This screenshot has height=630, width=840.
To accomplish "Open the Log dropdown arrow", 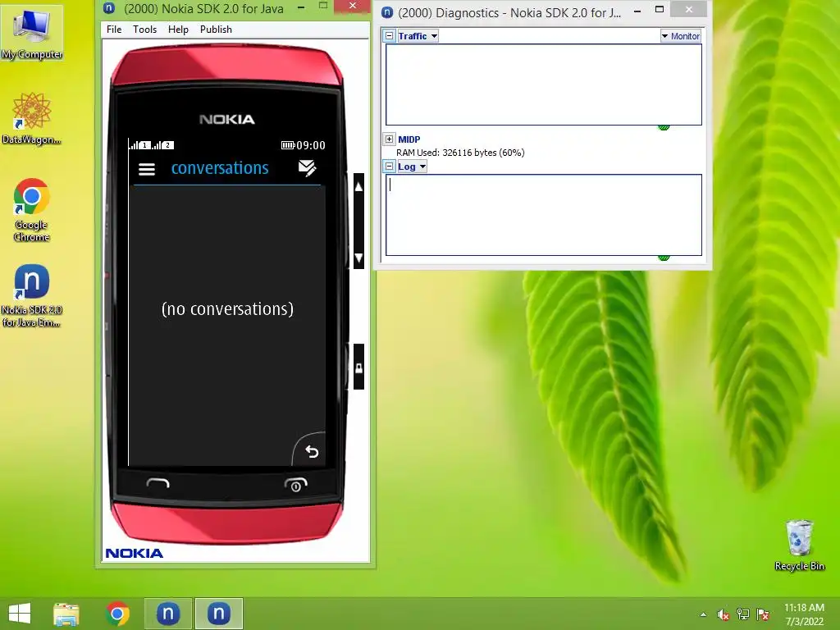I will pos(422,167).
